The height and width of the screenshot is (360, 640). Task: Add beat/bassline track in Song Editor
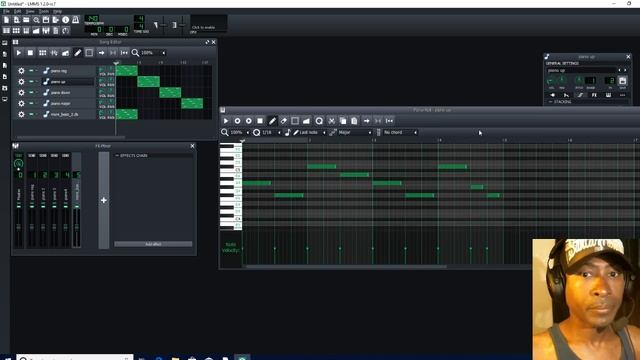click(x=42, y=53)
